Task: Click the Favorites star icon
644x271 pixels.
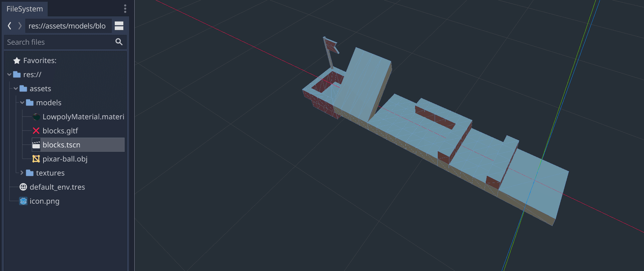Action: (17, 61)
